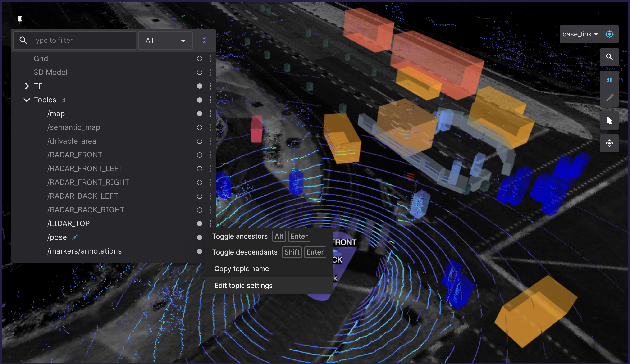
Task: Choose Copy topic name menu entry
Action: (x=242, y=268)
